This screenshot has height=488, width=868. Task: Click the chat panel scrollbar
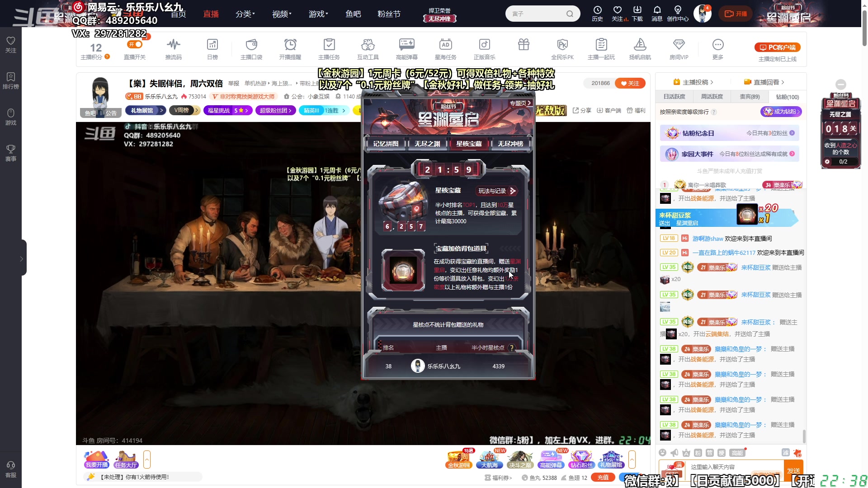click(x=804, y=436)
